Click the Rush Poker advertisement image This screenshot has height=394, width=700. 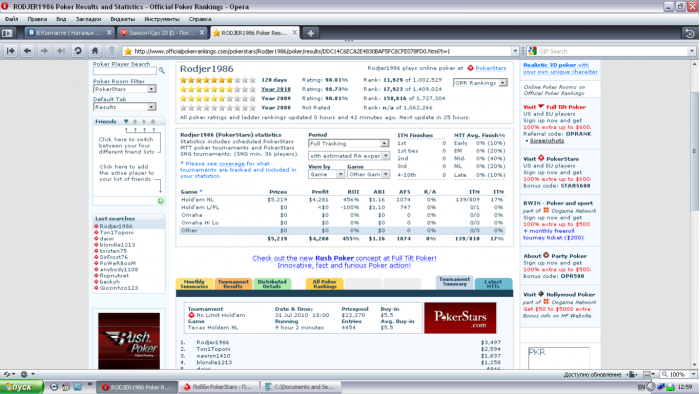click(129, 340)
